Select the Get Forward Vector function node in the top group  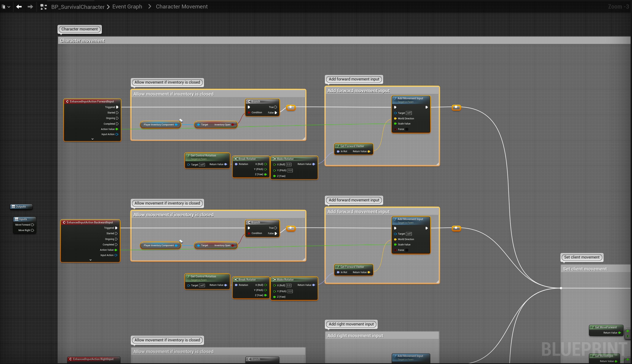[x=352, y=146]
